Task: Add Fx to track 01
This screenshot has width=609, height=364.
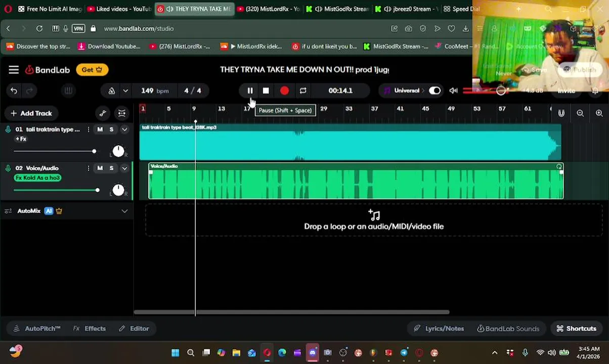Action: [21, 139]
